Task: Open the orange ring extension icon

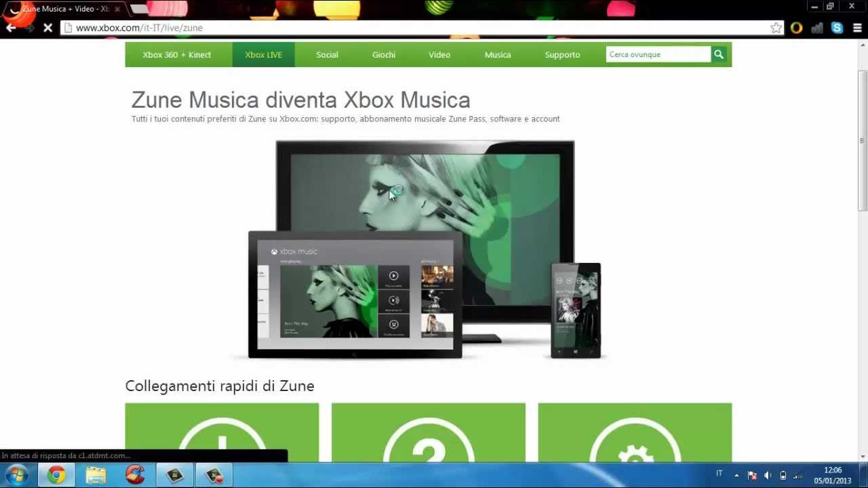Action: [x=797, y=28]
